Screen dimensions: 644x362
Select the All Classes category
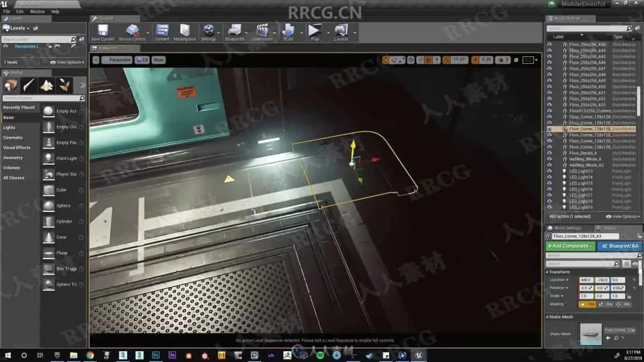pyautogui.click(x=20, y=178)
